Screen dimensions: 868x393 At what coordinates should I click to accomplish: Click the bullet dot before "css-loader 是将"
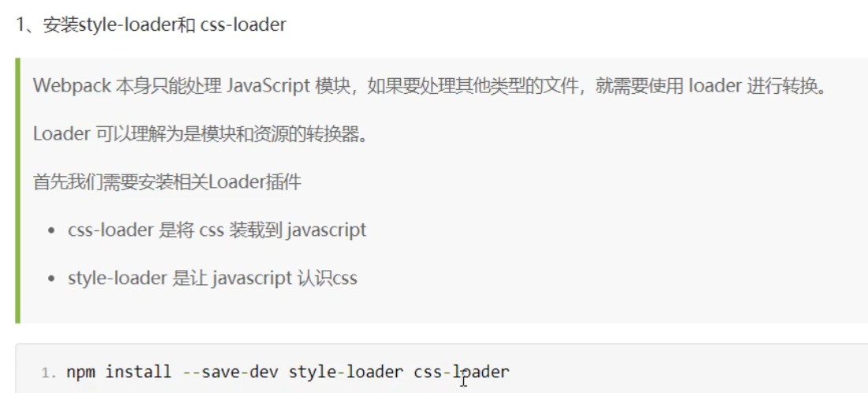(51, 231)
